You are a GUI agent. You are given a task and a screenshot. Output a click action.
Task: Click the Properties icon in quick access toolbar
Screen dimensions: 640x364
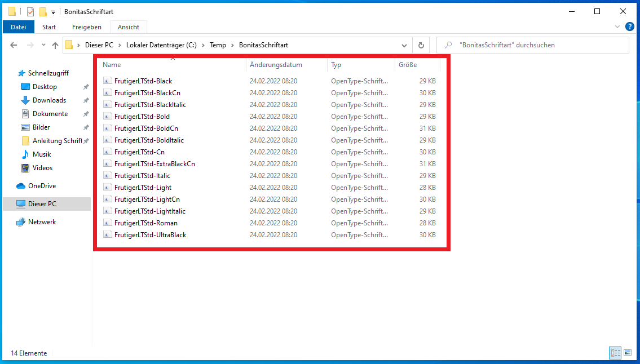(30, 12)
